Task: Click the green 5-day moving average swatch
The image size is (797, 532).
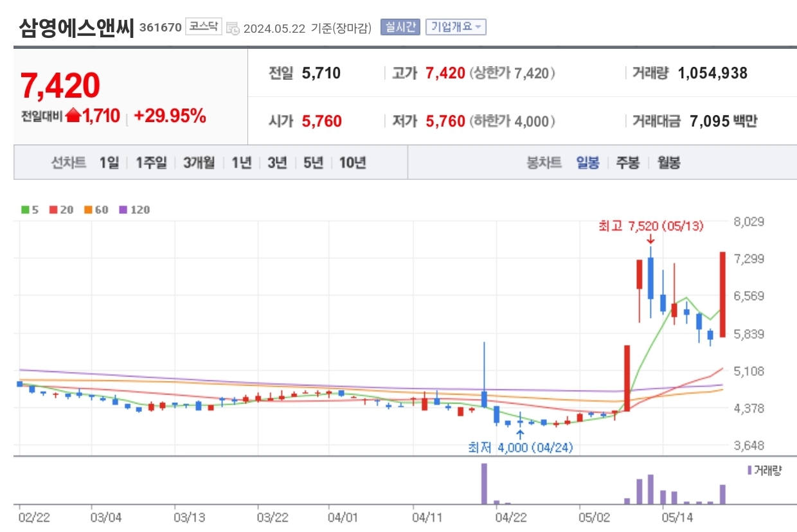Action: point(25,209)
